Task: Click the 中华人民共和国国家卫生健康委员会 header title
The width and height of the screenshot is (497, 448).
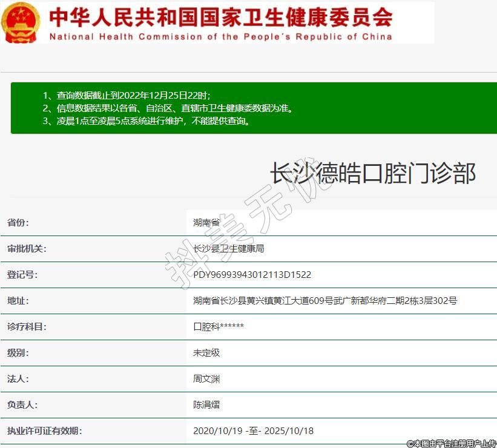Action: [x=220, y=16]
